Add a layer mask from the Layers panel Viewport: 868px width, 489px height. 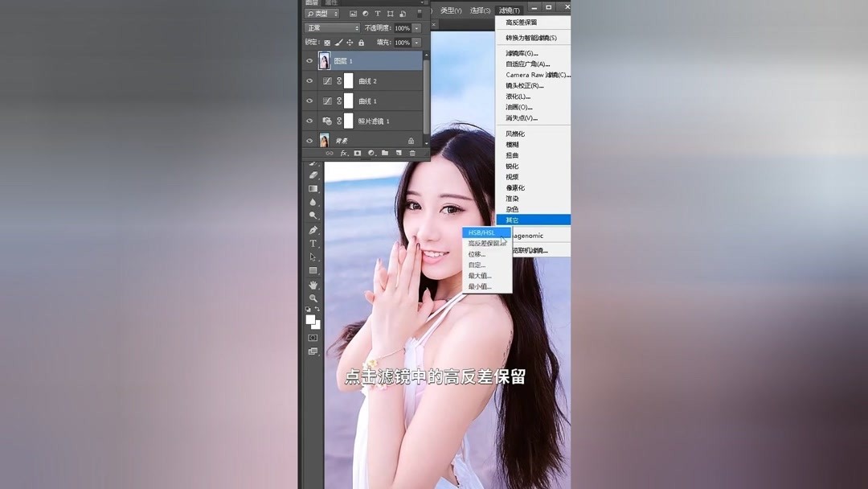pyautogui.click(x=357, y=154)
